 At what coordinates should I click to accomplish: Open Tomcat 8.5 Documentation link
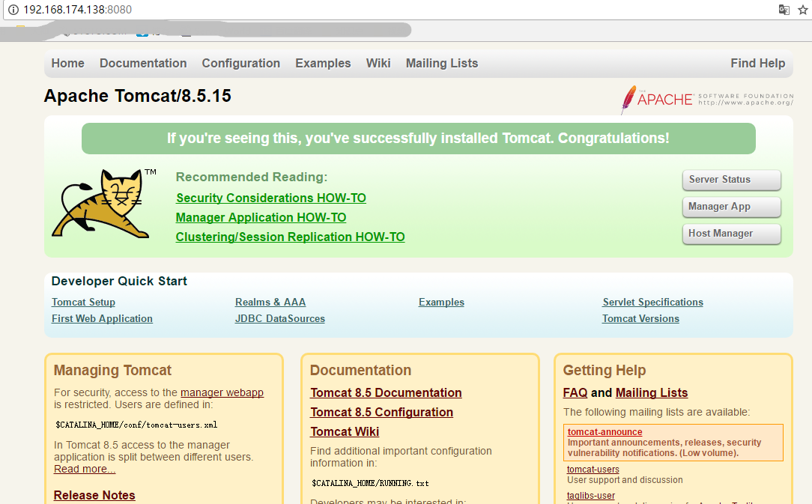386,392
